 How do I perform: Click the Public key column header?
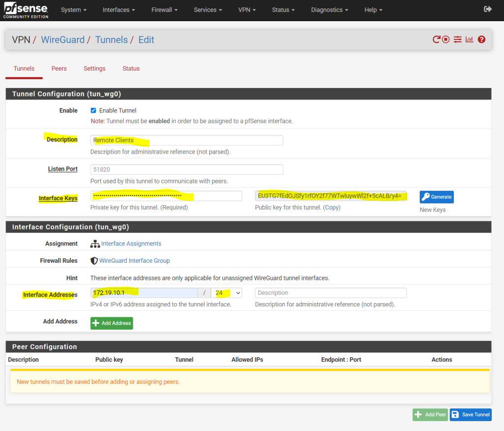point(109,360)
